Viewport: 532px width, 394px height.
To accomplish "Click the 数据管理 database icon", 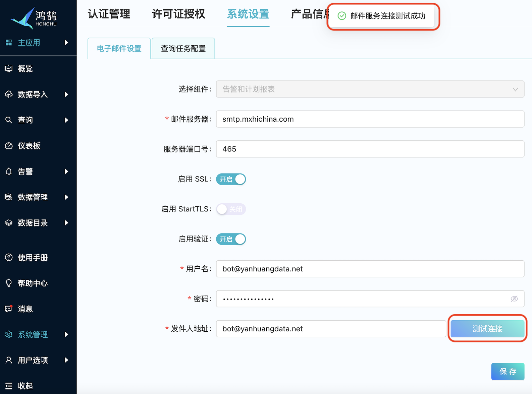I will click(9, 197).
